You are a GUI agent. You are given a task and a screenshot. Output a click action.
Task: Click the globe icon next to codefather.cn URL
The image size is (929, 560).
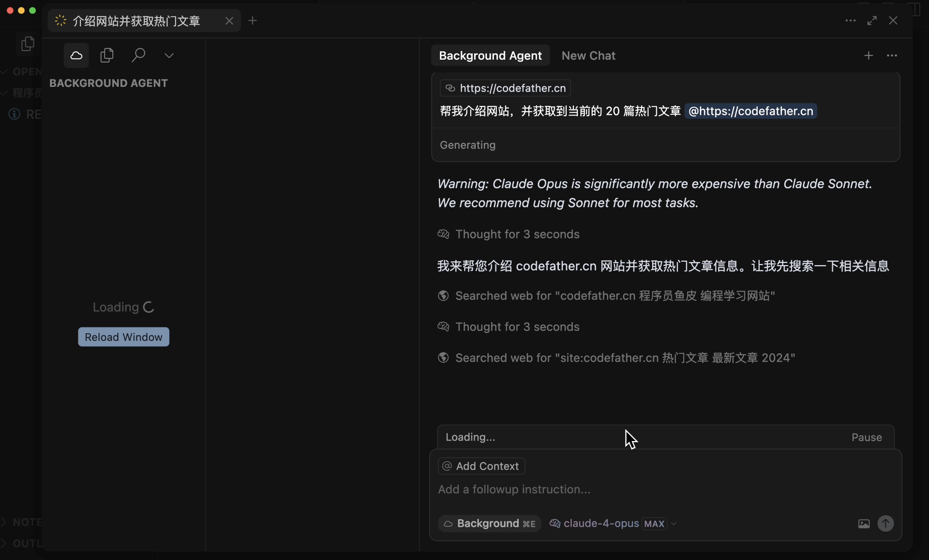tap(450, 88)
